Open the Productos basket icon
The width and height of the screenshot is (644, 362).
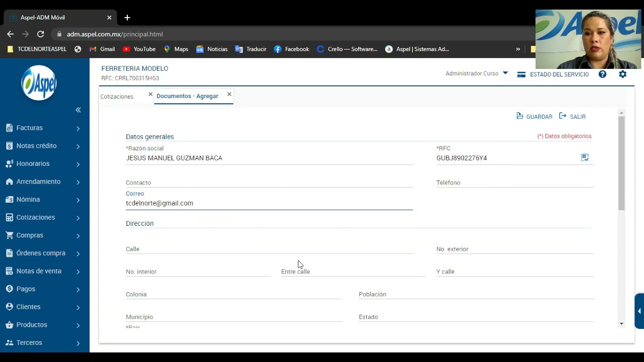(9, 325)
